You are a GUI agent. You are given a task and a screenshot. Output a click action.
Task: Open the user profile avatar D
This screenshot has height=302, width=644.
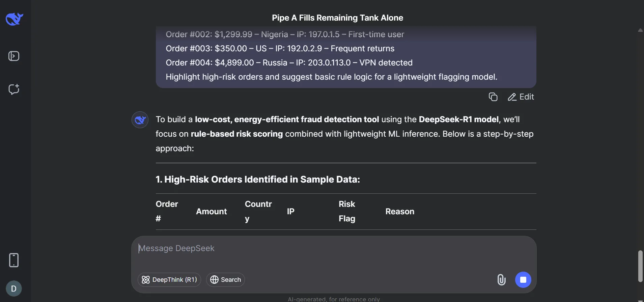coord(14,289)
